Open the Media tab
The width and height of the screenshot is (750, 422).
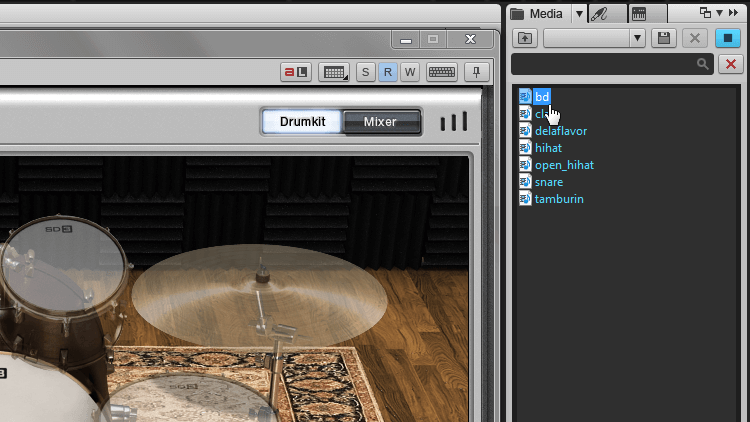[x=539, y=14]
